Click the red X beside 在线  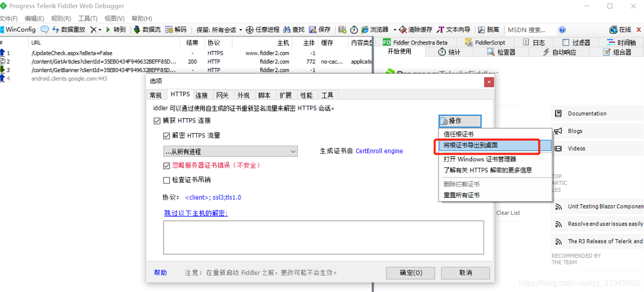[639, 30]
